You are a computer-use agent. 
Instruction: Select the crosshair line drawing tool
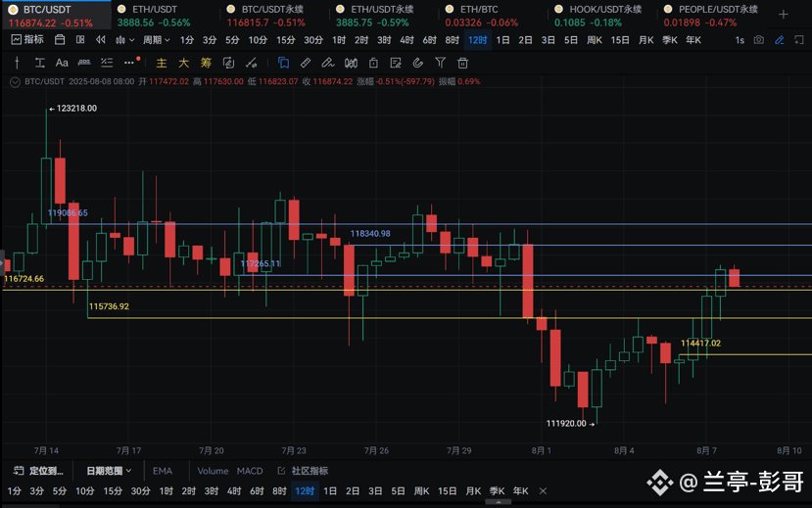pos(17,63)
